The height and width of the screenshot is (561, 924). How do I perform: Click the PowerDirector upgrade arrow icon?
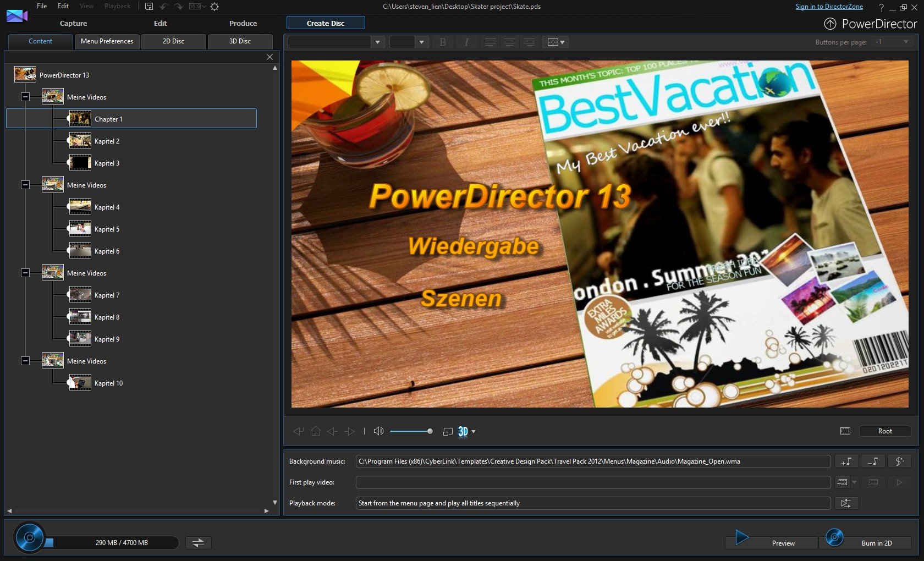(x=831, y=24)
